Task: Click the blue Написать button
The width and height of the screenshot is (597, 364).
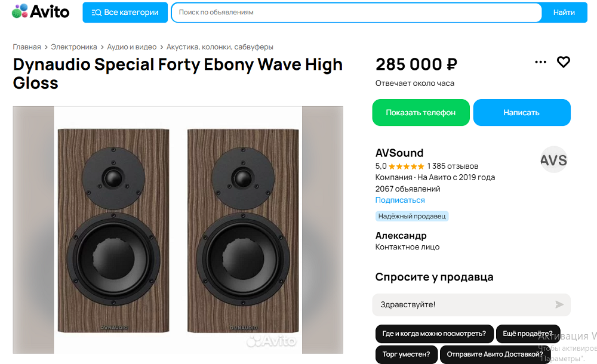Action: 521,113
